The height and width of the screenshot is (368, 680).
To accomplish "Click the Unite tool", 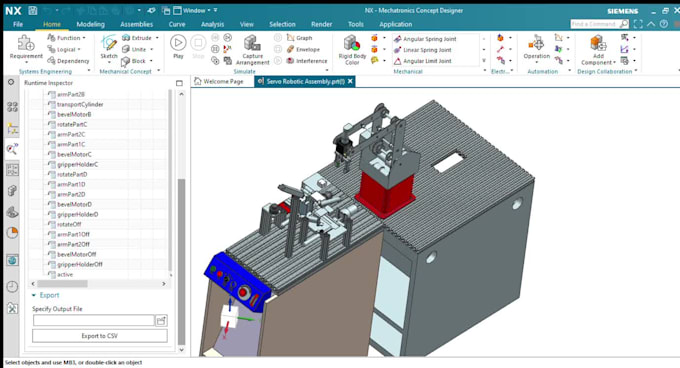I will point(134,49).
